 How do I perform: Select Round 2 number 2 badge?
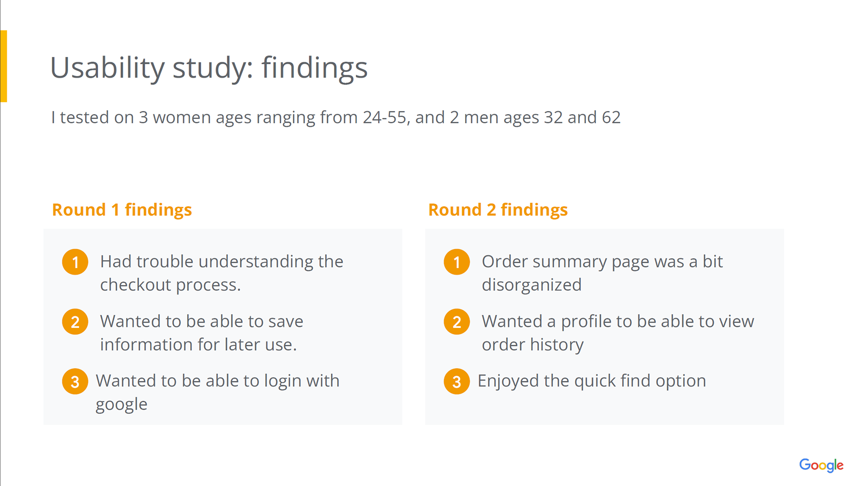pyautogui.click(x=457, y=322)
